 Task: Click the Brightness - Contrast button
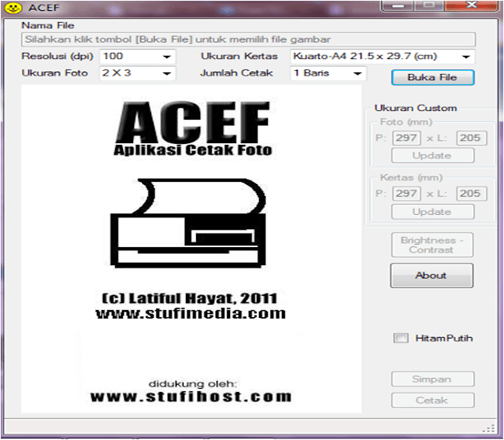click(x=432, y=245)
